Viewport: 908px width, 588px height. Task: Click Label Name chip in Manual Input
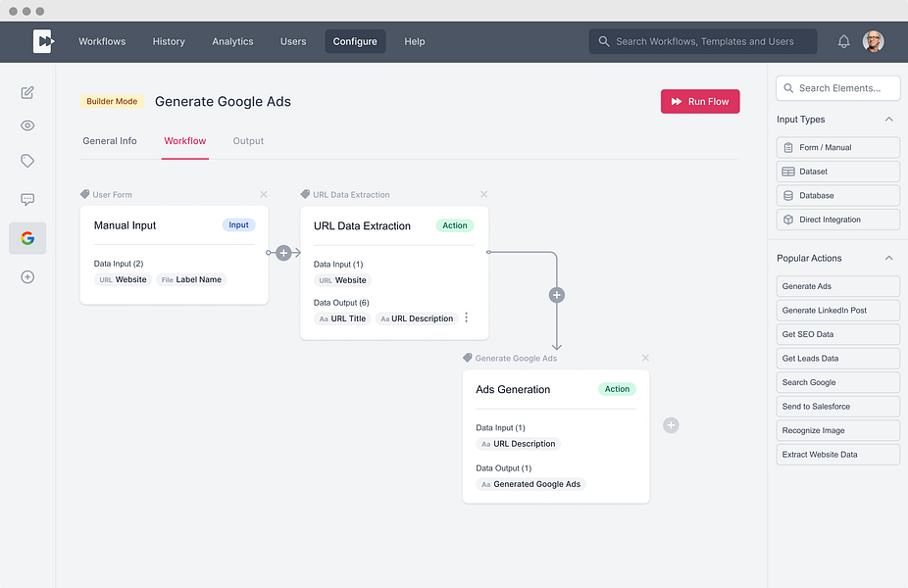191,279
